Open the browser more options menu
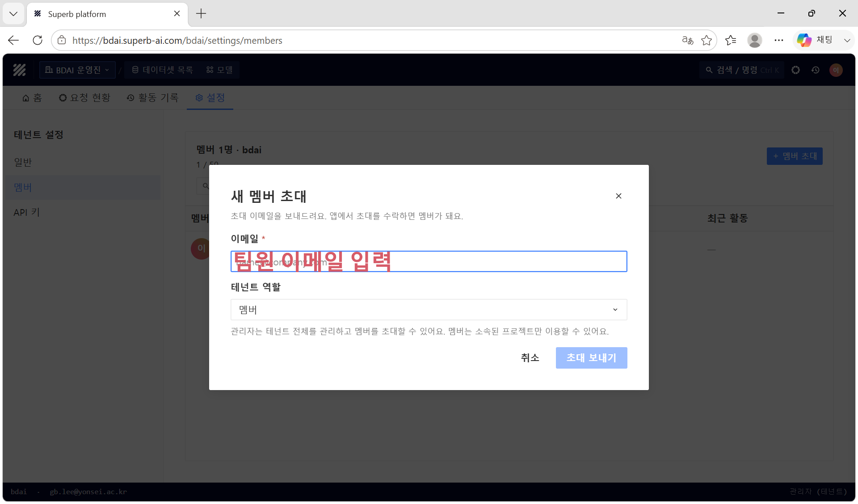Viewport: 858px width, 504px height. click(779, 40)
